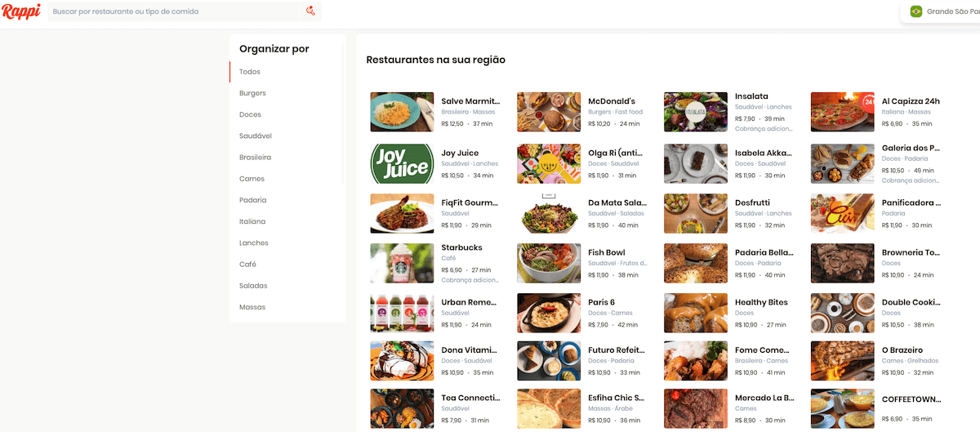Filter by Padaria category
This screenshot has height=432, width=980.
click(253, 200)
